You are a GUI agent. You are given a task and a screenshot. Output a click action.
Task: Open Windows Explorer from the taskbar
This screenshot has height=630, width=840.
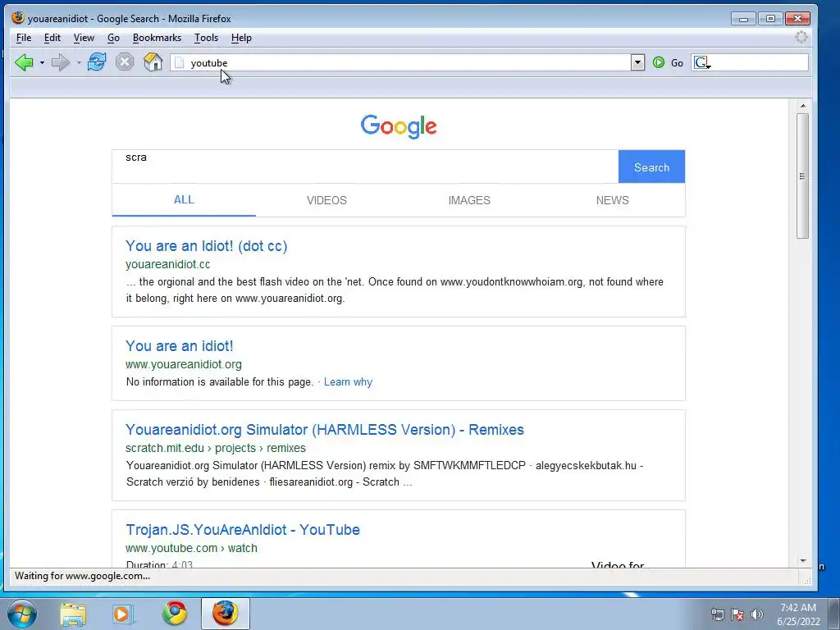[x=73, y=614]
